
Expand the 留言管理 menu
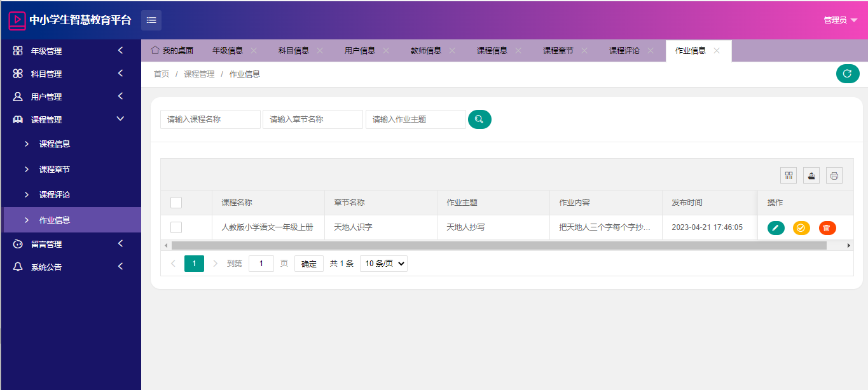coord(120,244)
